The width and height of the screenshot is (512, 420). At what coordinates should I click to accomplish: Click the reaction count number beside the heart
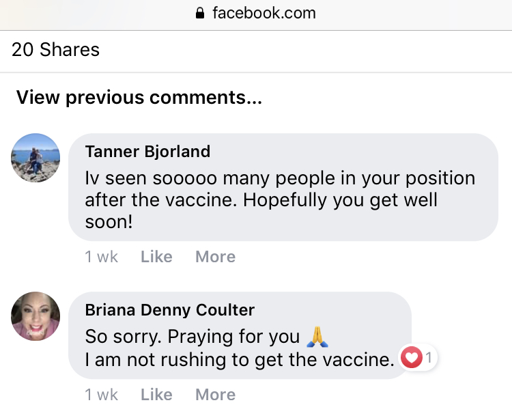(x=428, y=357)
